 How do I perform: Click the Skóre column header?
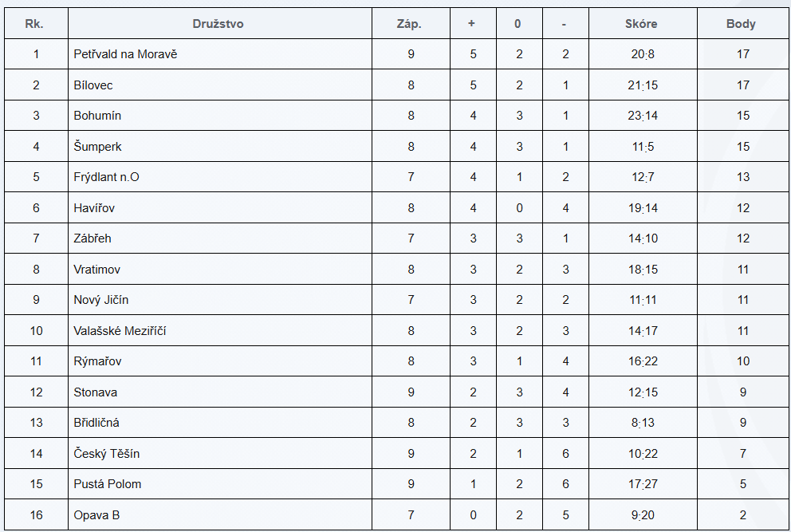click(641, 24)
